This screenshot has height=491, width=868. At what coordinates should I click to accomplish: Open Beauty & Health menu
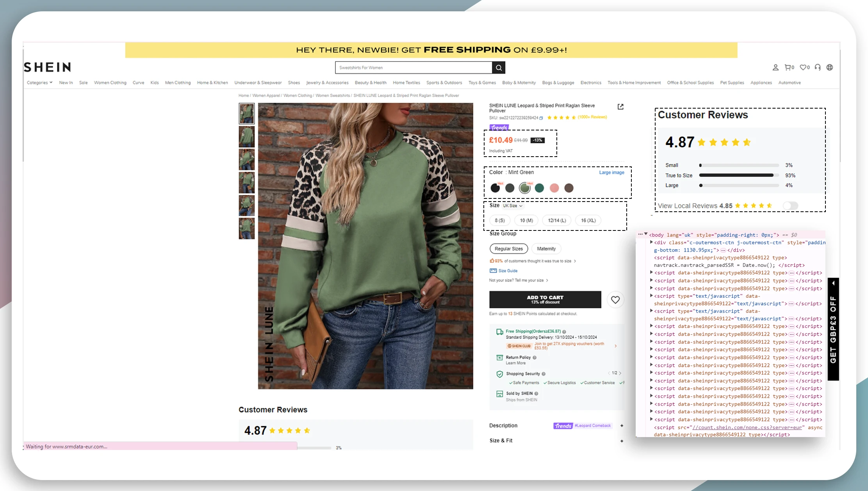coord(371,83)
